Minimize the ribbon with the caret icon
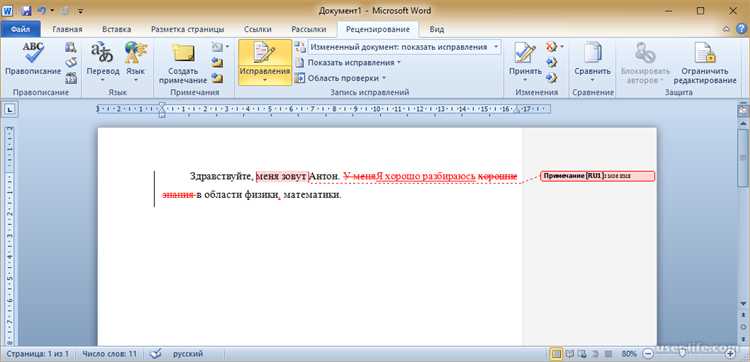Image resolution: width=750 pixels, height=362 pixels. [727, 29]
